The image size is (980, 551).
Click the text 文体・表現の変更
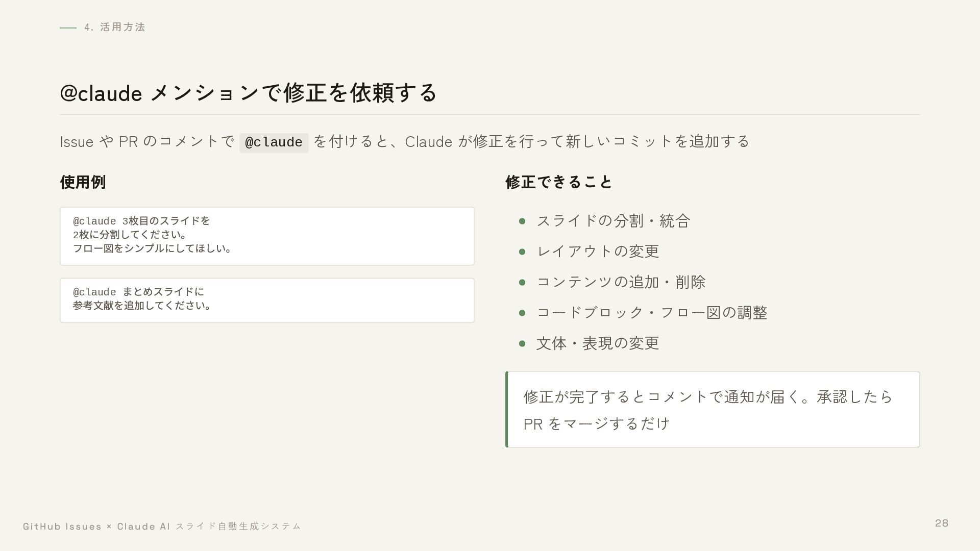(x=598, y=343)
